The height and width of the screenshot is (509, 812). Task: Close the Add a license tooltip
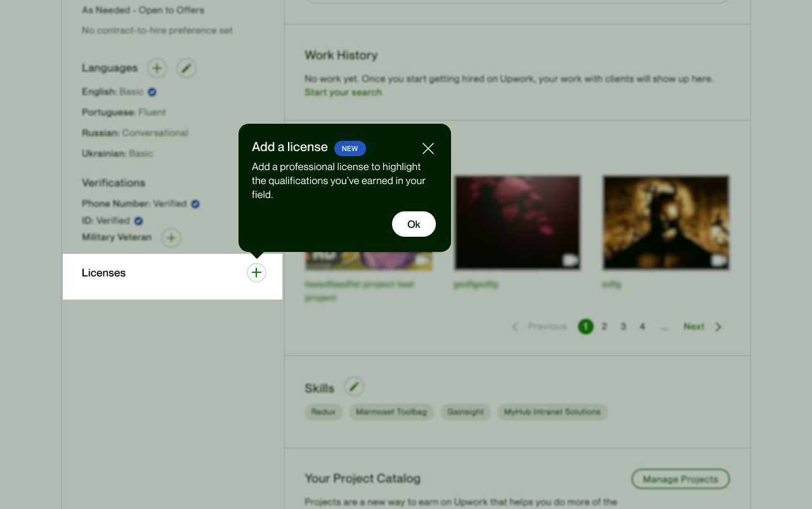[428, 149]
